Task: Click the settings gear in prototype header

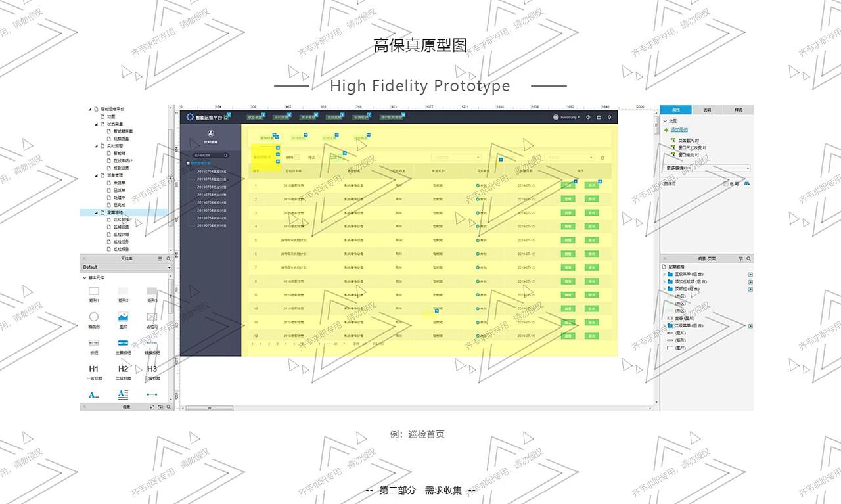Action: pyautogui.click(x=609, y=117)
